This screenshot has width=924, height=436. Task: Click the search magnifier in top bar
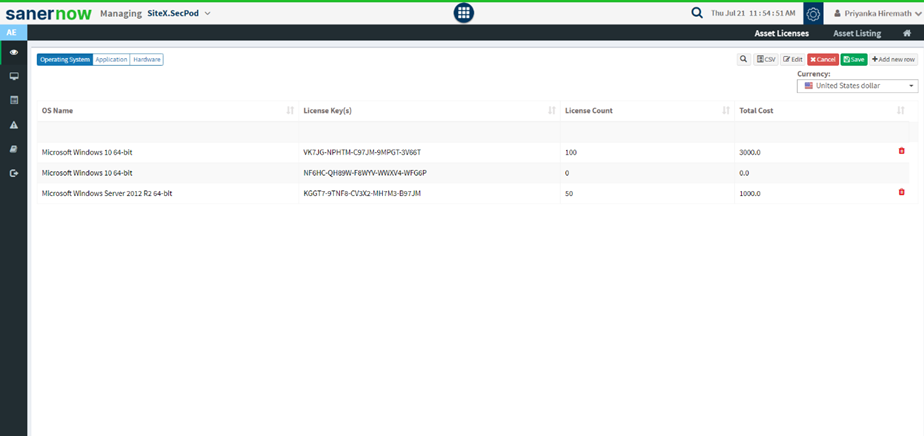(x=697, y=13)
